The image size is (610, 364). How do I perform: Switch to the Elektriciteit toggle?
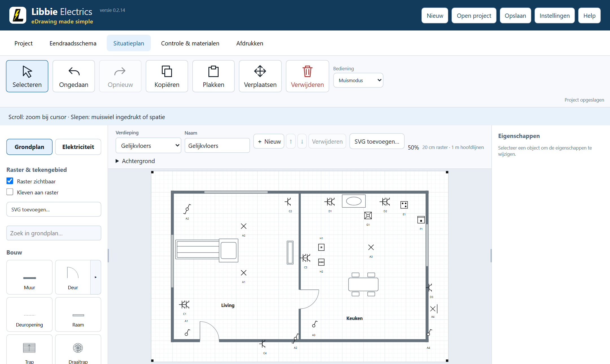[78, 147]
